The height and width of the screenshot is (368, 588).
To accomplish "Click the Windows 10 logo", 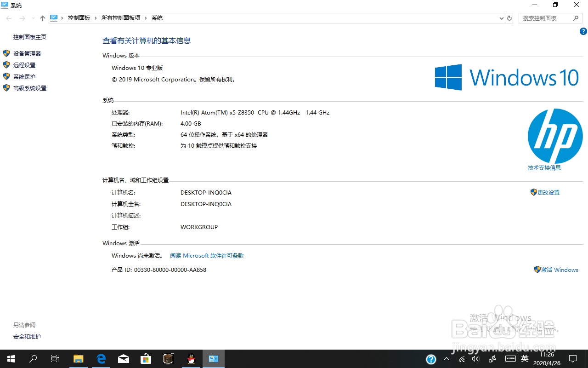I will click(x=507, y=77).
